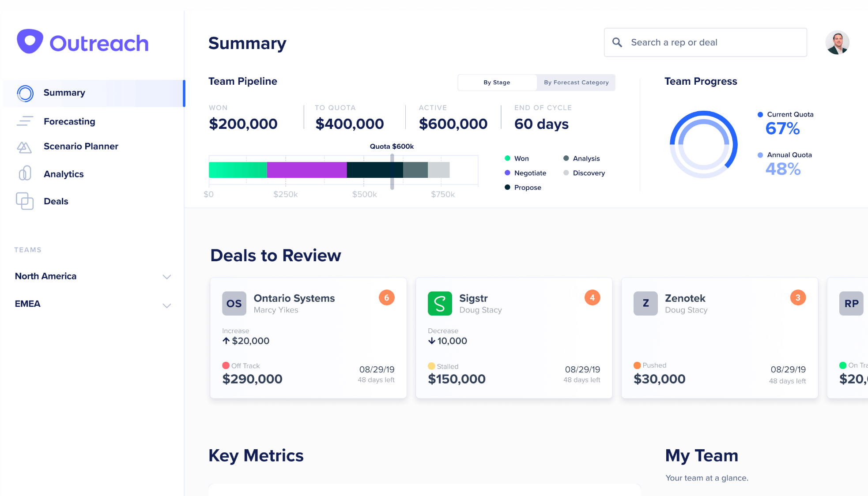Click the Analytics icon in the sidebar
The image size is (868, 496).
click(25, 173)
